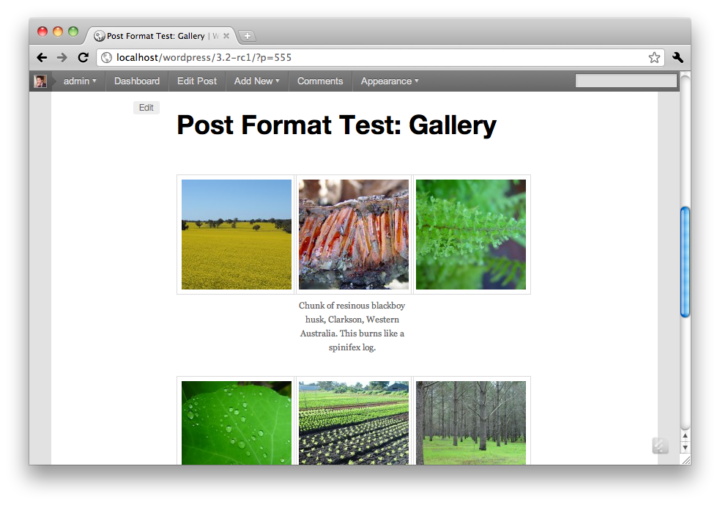Open the Dashboard admin bar item

tap(137, 81)
